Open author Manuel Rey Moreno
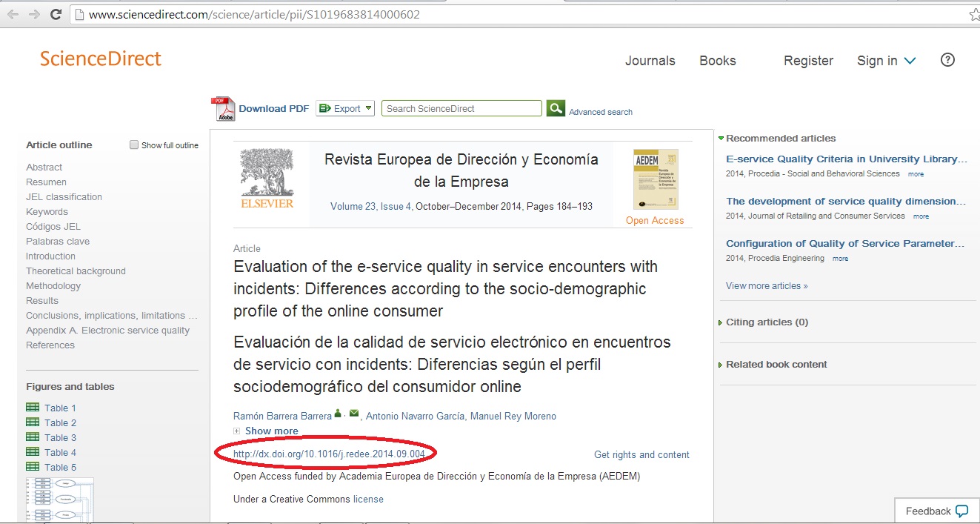The width and height of the screenshot is (980, 524). click(x=513, y=416)
